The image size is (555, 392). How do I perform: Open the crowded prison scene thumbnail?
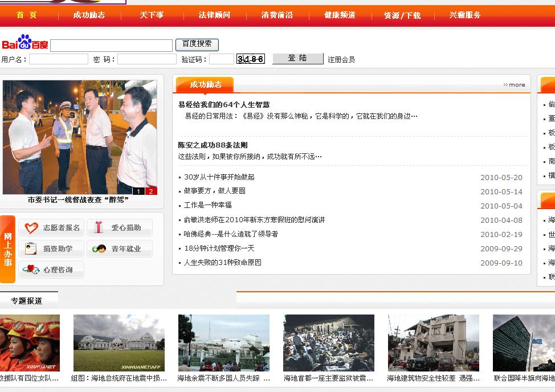coord(329,343)
